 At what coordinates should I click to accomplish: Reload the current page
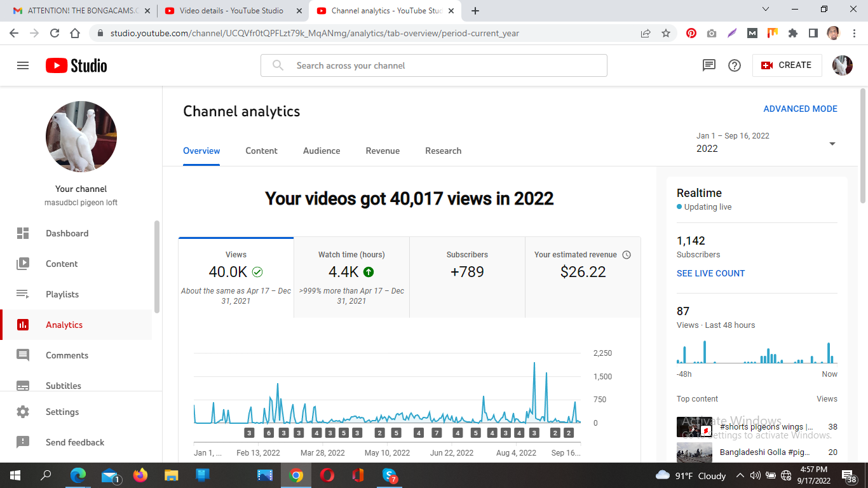[x=55, y=33]
